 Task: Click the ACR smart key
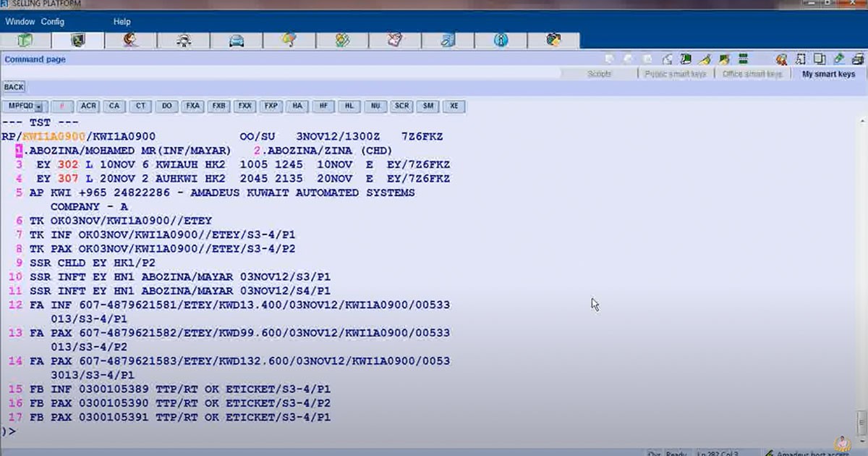coord(88,106)
